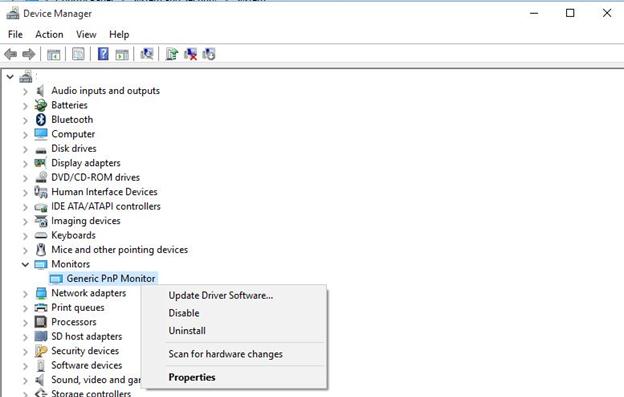The width and height of the screenshot is (624, 397).
Task: Click the Disable device toolbar icon
Action: point(209,54)
